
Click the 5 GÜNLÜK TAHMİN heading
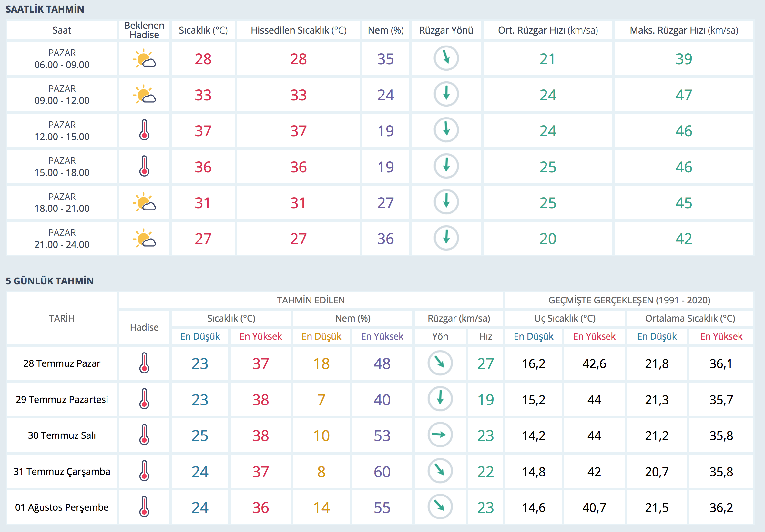[x=50, y=281]
